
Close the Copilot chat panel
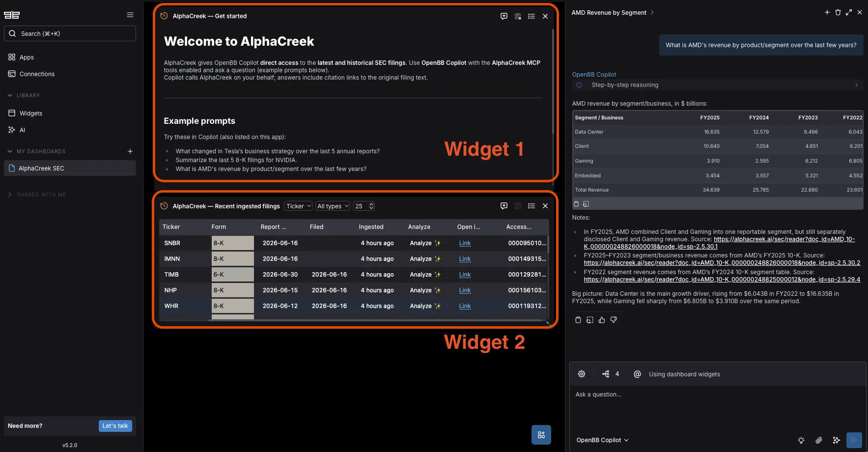click(860, 12)
